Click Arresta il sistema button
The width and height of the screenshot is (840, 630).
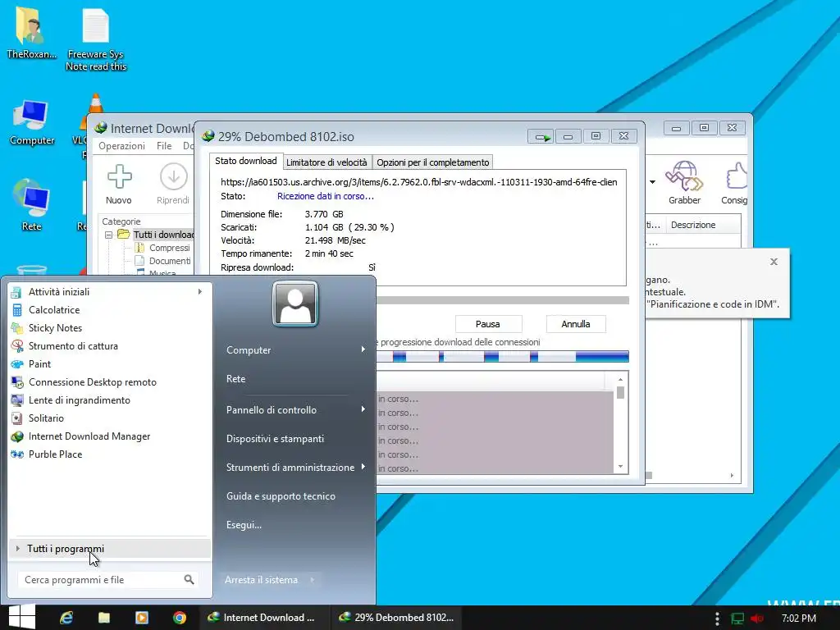pyautogui.click(x=262, y=580)
